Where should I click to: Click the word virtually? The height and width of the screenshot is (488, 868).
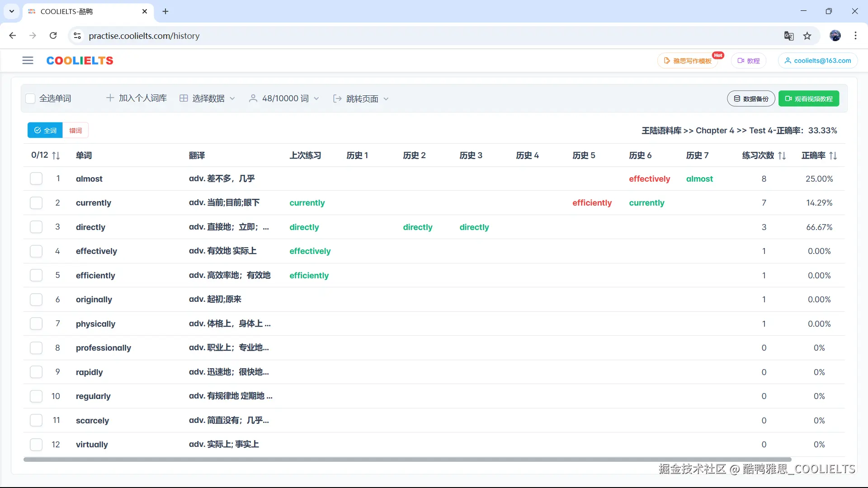pos(92,444)
